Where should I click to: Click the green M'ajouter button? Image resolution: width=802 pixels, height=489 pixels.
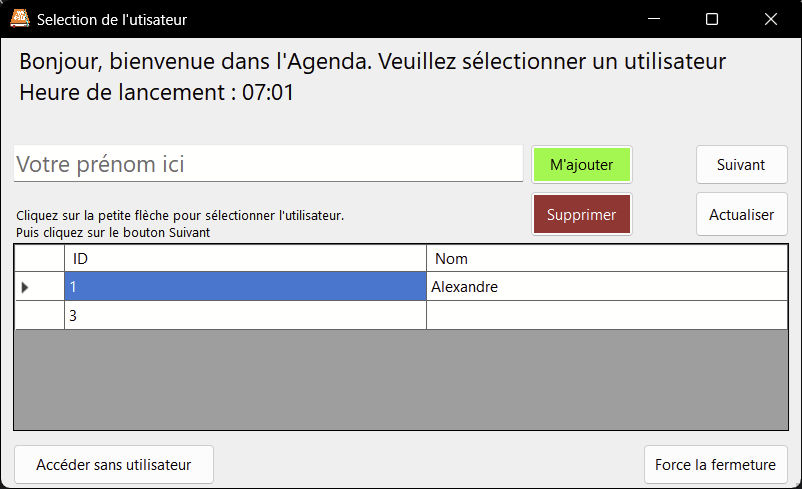(582, 165)
